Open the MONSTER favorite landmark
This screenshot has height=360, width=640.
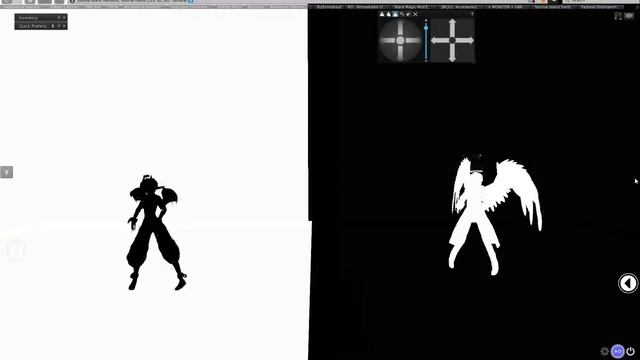[505, 7]
